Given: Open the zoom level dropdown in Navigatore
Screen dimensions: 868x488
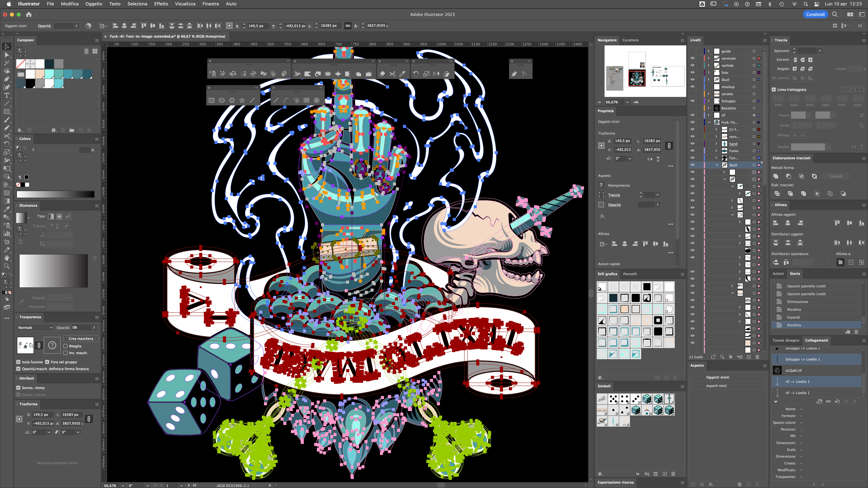Looking at the screenshot, I should tap(627, 102).
